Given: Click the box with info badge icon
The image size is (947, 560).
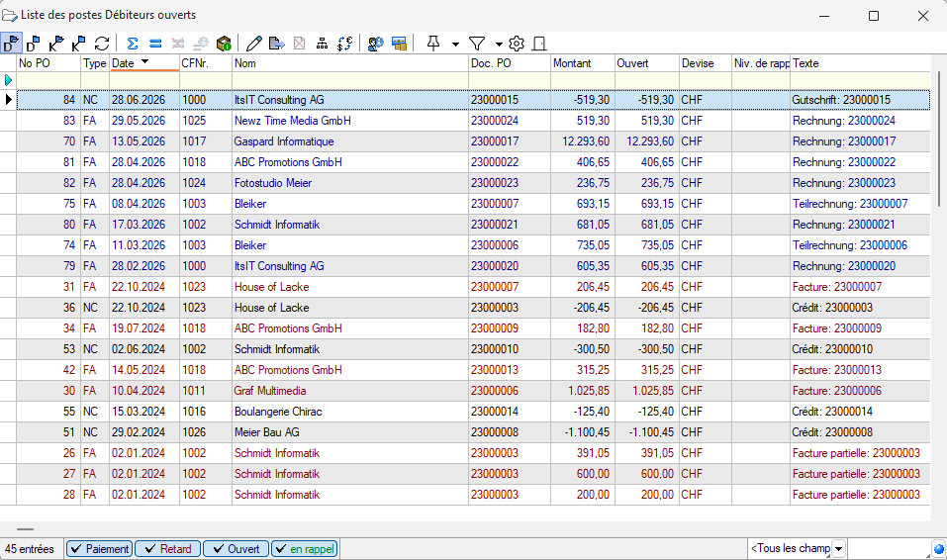Looking at the screenshot, I should (x=224, y=44).
